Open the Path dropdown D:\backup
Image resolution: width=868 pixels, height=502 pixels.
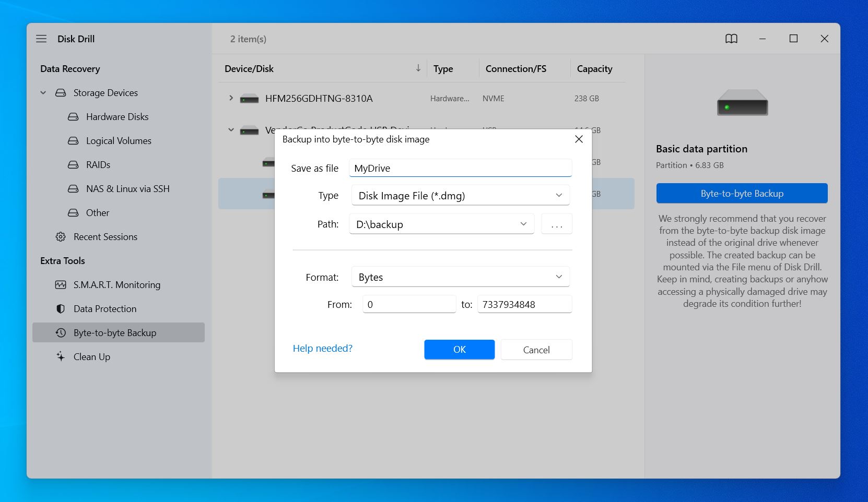tap(441, 224)
